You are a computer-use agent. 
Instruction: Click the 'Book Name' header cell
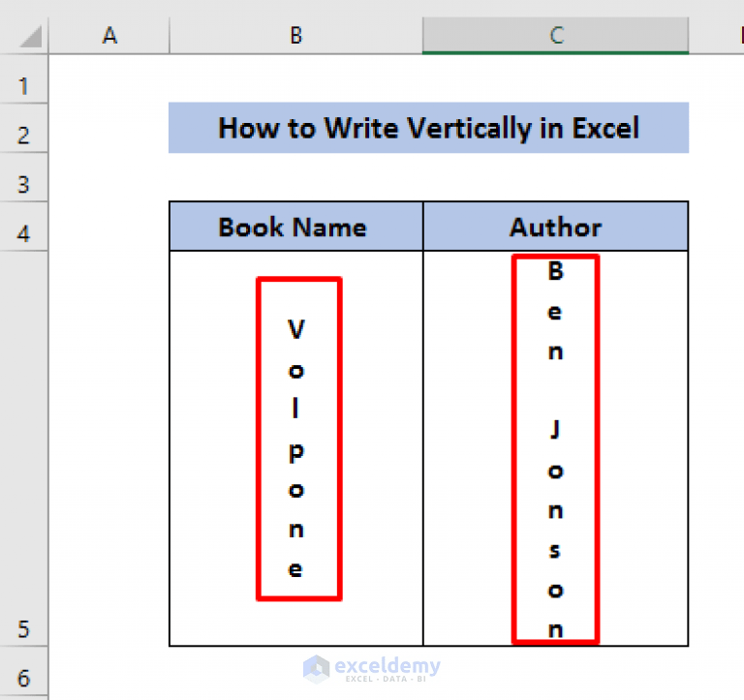[x=296, y=227]
